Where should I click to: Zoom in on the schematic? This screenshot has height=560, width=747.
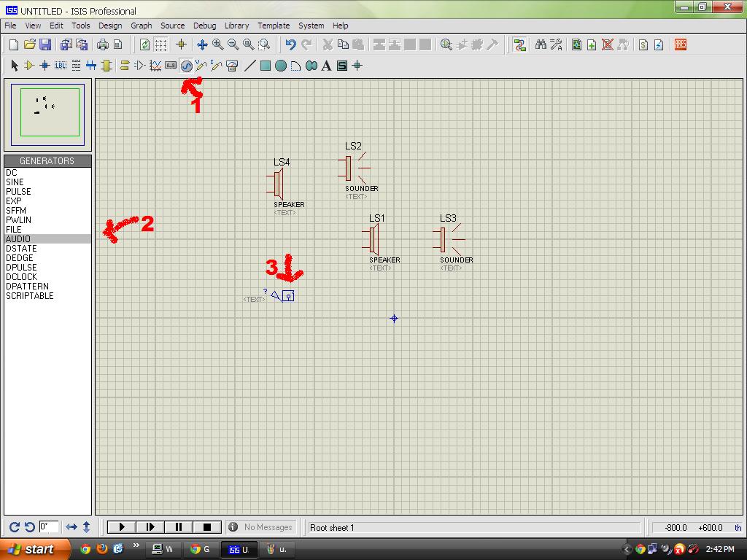(x=217, y=44)
